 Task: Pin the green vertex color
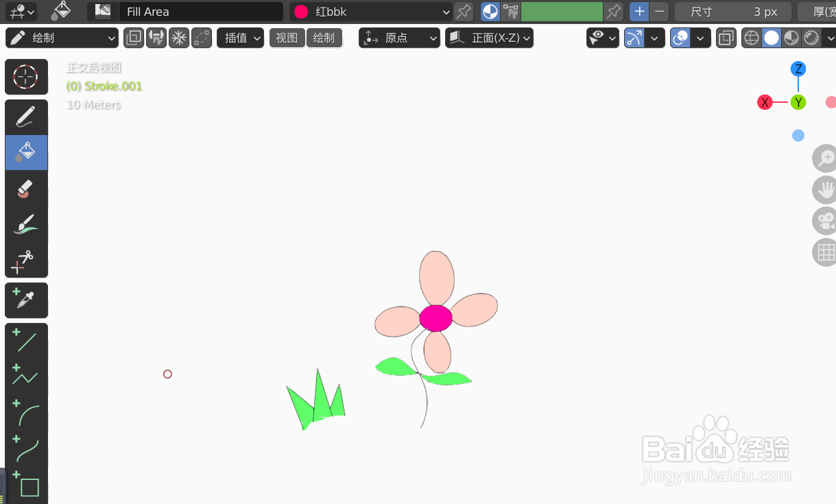click(613, 11)
